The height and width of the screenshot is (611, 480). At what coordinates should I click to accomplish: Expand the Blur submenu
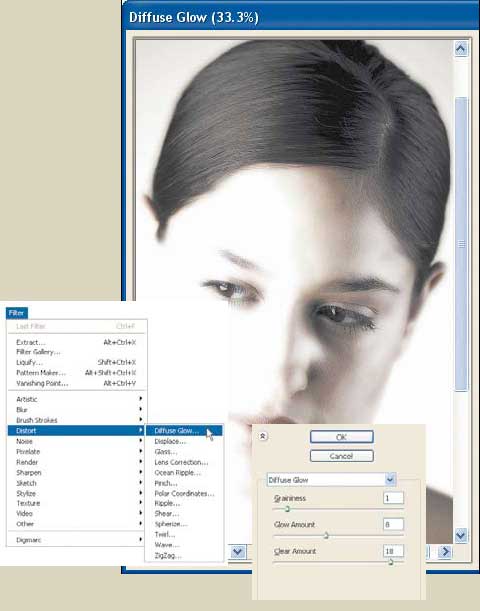pos(76,410)
